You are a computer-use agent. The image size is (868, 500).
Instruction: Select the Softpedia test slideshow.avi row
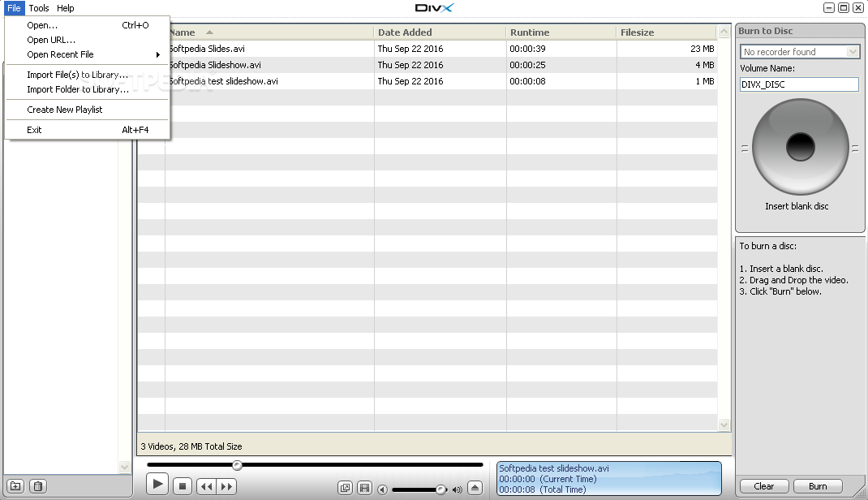coord(428,81)
